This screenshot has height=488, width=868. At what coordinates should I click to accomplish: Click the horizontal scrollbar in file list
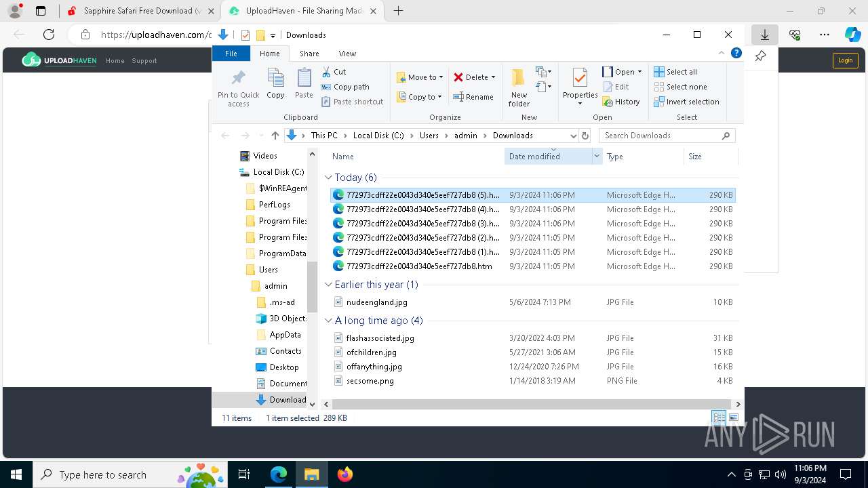pos(532,404)
